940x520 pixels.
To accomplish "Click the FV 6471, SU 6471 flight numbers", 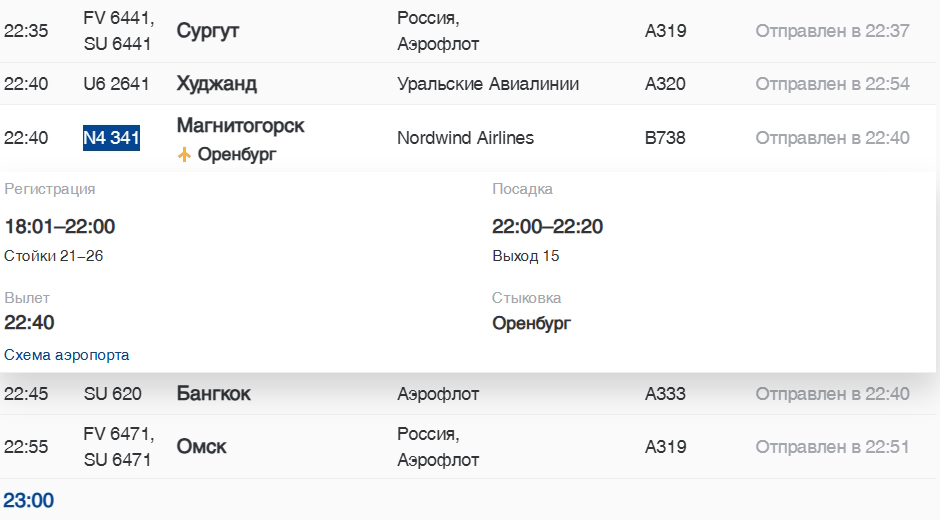I will click(x=118, y=447).
